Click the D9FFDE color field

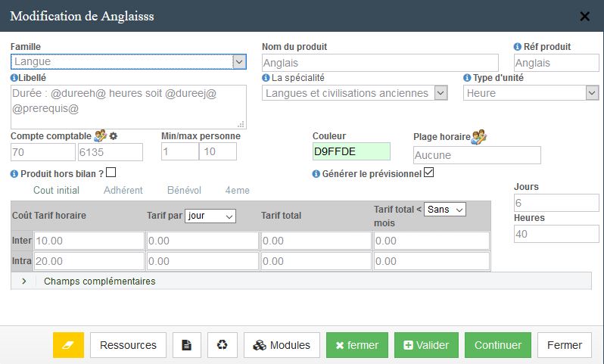coord(351,151)
